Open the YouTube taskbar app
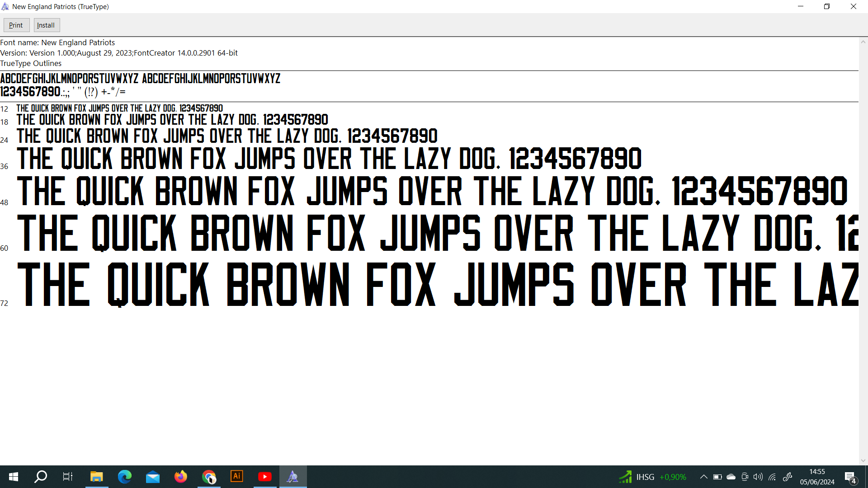Viewport: 868px width, 488px height. click(x=265, y=477)
